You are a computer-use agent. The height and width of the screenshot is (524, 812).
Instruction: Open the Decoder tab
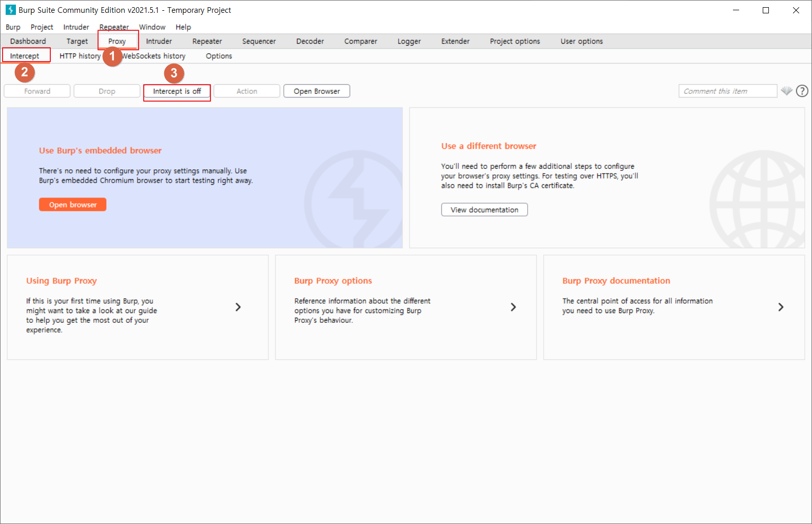tap(310, 41)
